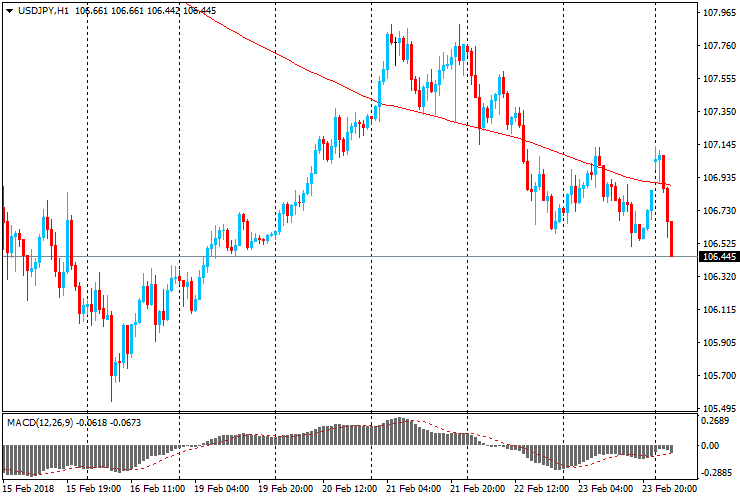Click the price axis value 107.965

(719, 13)
